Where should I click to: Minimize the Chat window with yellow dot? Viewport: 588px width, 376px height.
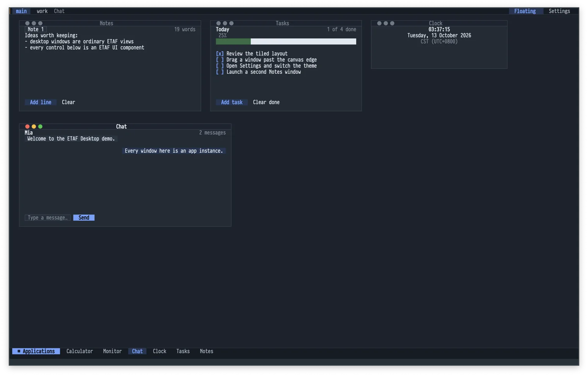click(x=34, y=127)
